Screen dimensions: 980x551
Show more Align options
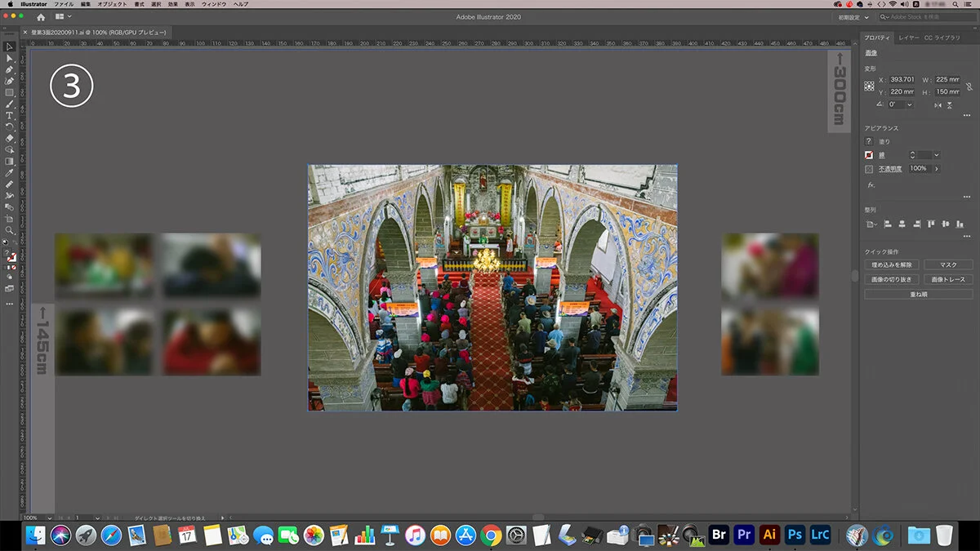[967, 237]
